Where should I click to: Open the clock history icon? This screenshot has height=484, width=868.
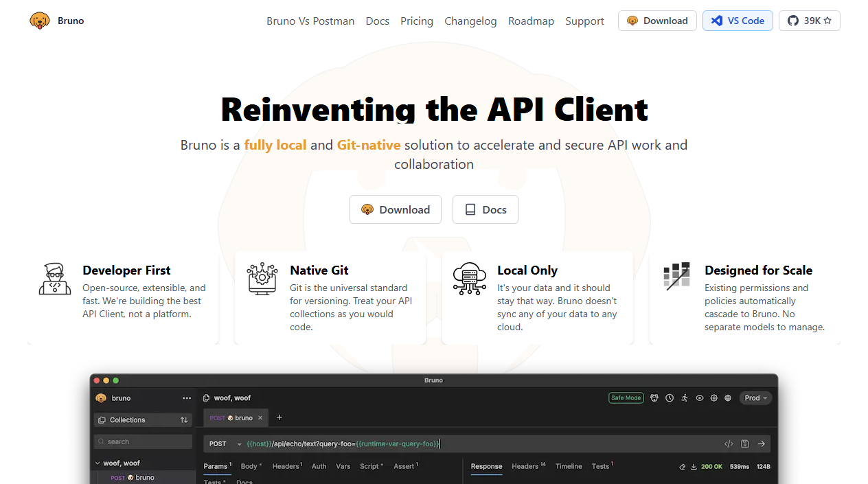click(x=670, y=398)
